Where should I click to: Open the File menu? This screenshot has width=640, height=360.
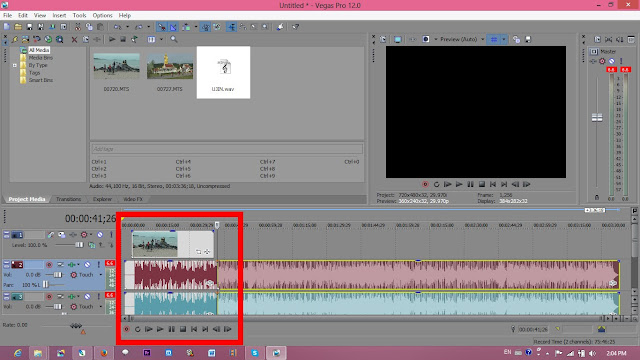click(7, 16)
